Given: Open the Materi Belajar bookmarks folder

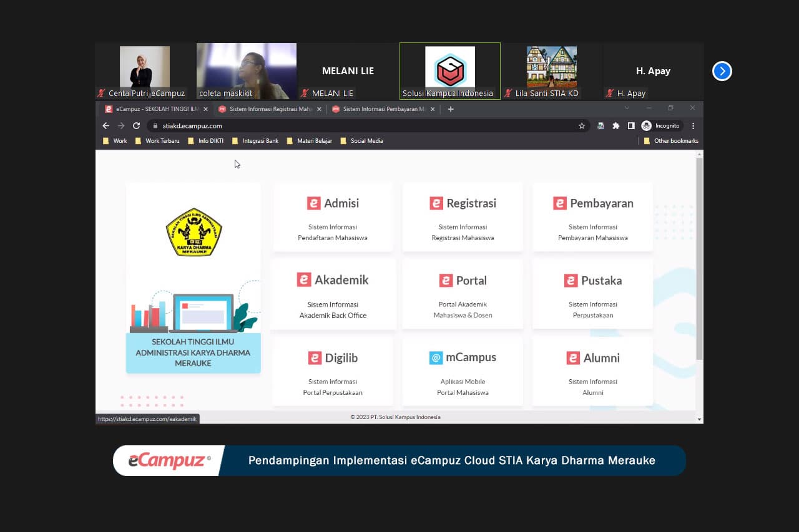Looking at the screenshot, I should [309, 141].
